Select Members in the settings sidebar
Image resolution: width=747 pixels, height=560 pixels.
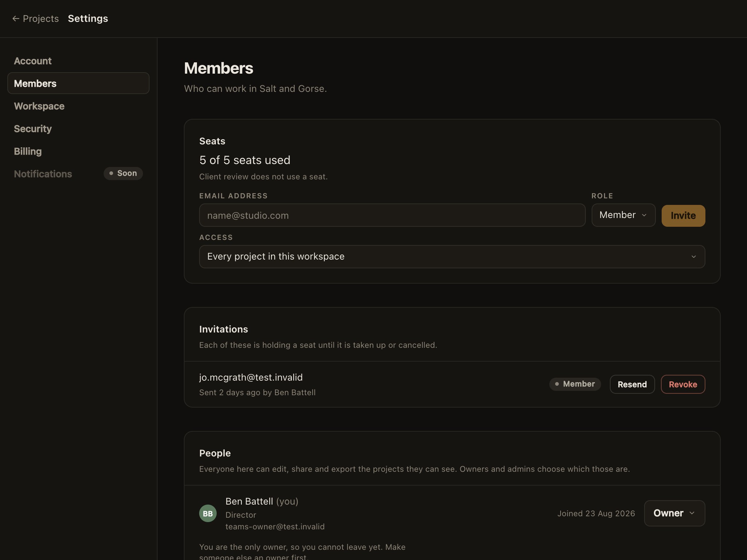[78, 83]
